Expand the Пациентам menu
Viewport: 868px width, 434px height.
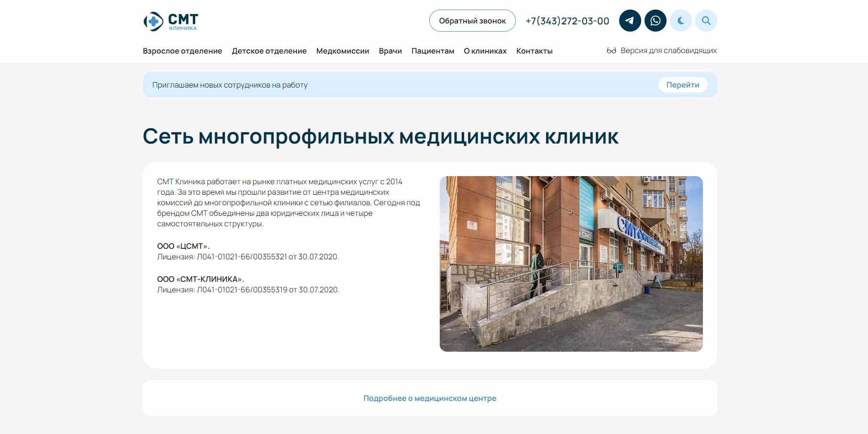433,51
